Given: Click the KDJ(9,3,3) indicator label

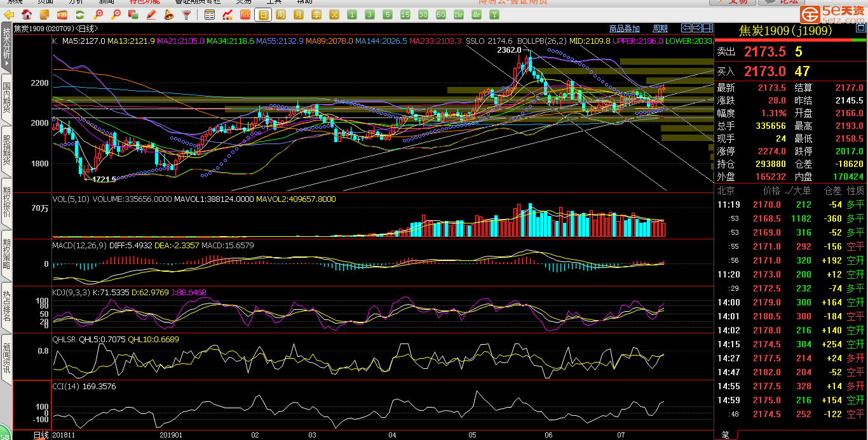Looking at the screenshot, I should [x=70, y=293].
